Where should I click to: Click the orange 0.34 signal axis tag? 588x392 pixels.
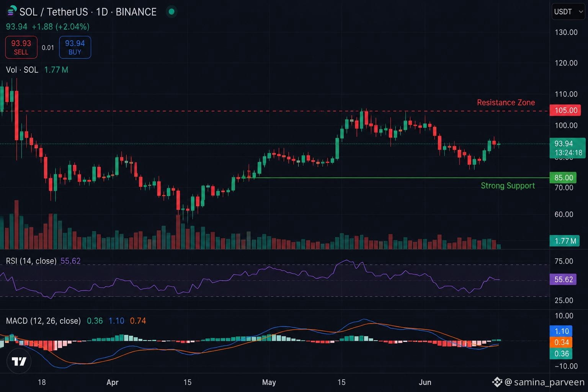click(562, 342)
